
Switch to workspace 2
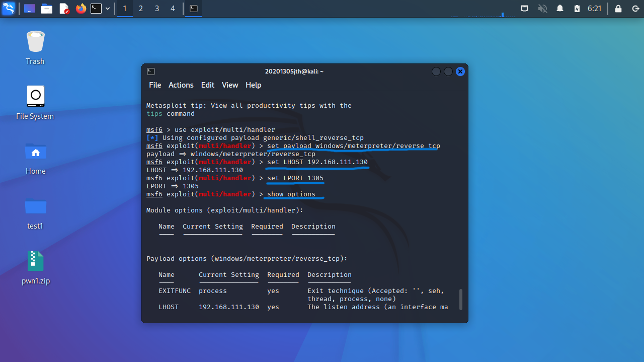click(141, 9)
